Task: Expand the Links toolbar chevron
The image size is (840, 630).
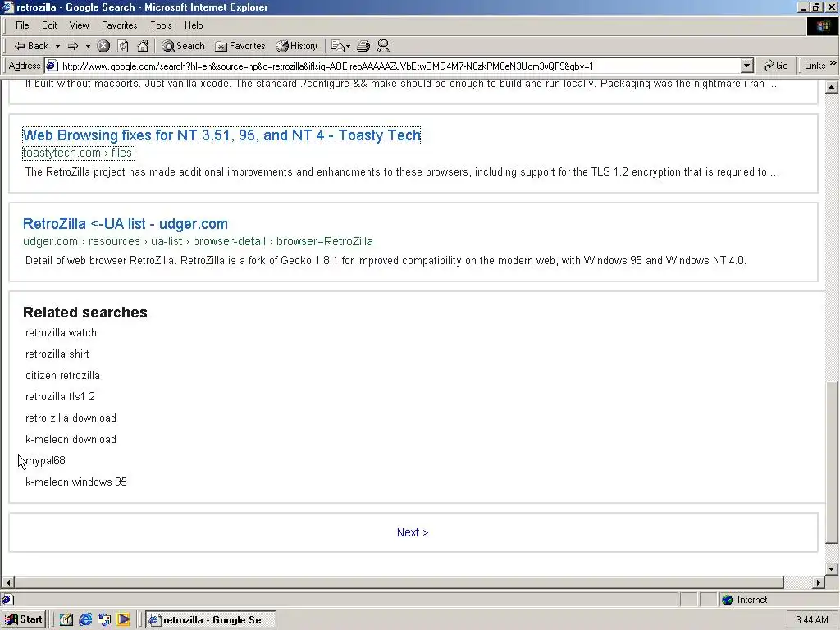Action: 833,63
